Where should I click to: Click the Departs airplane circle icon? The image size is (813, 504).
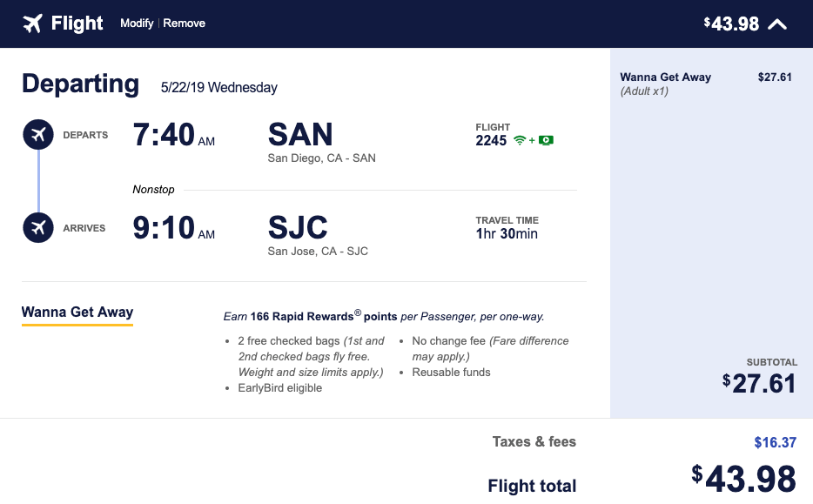click(x=37, y=135)
